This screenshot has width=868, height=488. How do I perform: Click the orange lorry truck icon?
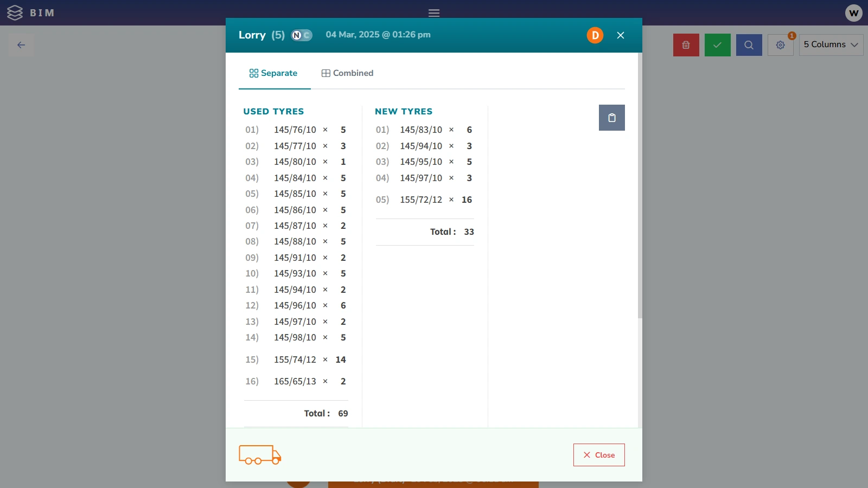[260, 455]
